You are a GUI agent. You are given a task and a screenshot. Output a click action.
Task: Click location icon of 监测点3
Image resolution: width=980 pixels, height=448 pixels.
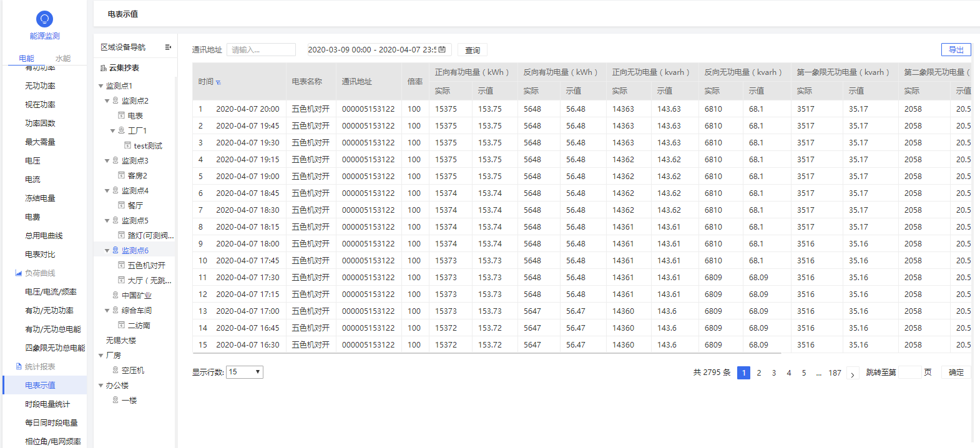(115, 160)
